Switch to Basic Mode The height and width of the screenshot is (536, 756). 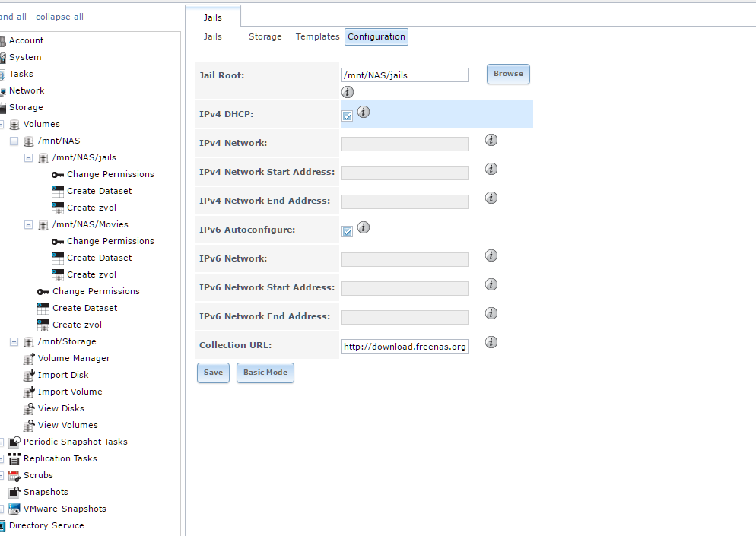point(265,373)
